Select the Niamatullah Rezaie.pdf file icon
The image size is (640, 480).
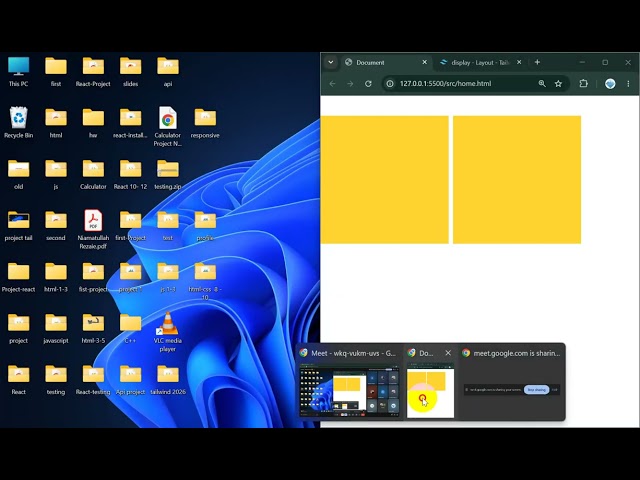(x=93, y=229)
